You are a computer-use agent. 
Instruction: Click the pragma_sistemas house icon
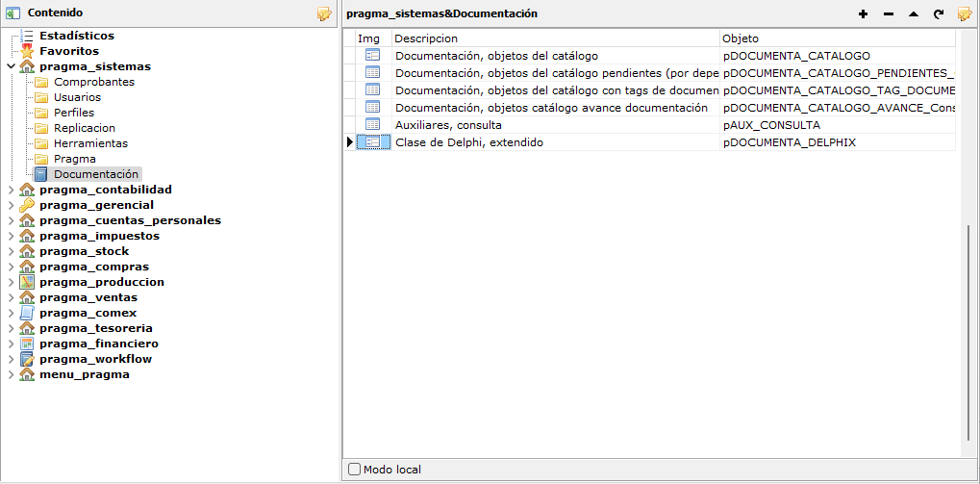click(27, 67)
